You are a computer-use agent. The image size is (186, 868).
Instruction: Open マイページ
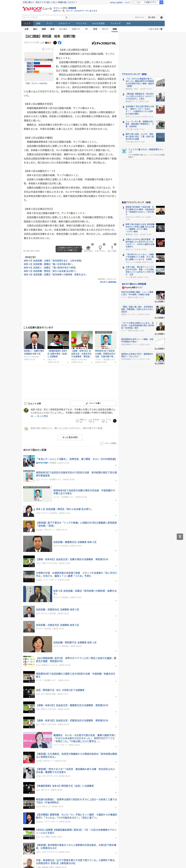(139, 18)
